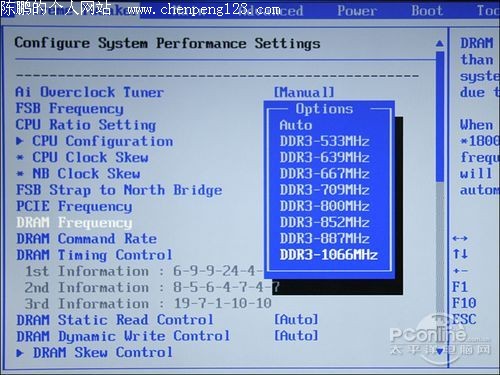
Task: Select Ai Overclock Tuner setting
Action: pyautogui.click(x=90, y=92)
